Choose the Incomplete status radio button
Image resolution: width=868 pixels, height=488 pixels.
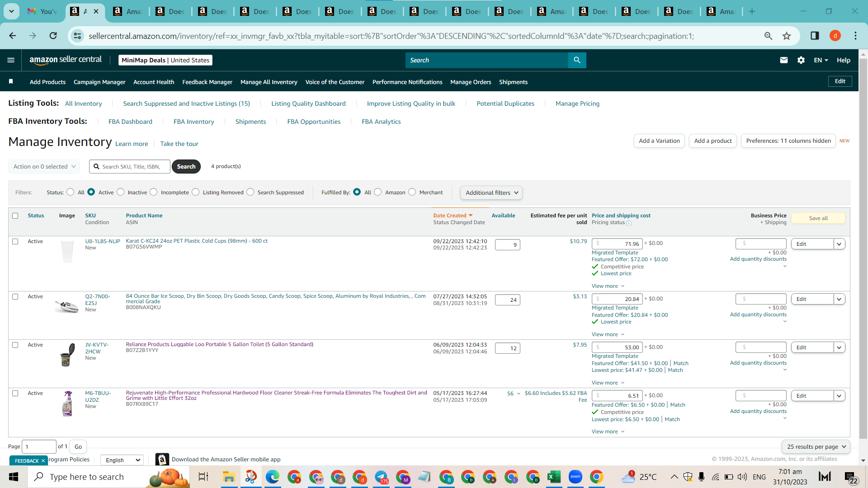coord(154,192)
